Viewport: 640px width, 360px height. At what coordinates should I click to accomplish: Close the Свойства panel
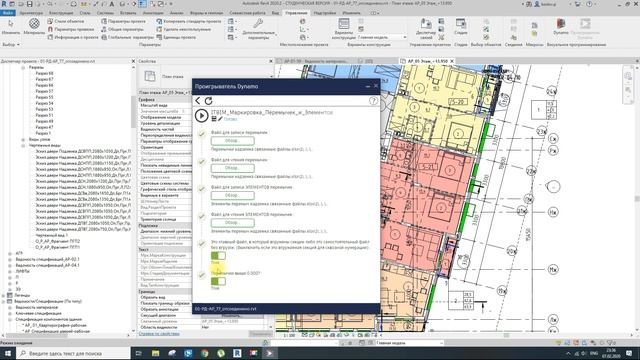pos(271,61)
